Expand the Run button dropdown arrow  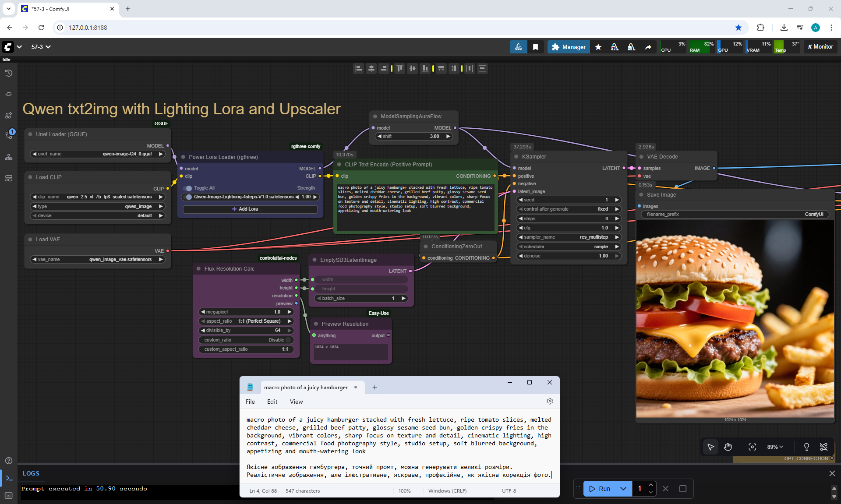pyautogui.click(x=623, y=489)
